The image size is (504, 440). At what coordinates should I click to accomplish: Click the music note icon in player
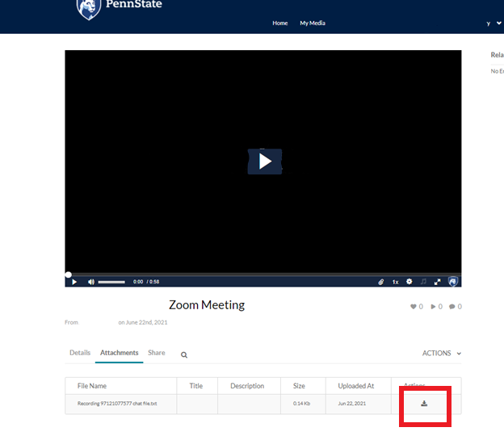coord(423,282)
